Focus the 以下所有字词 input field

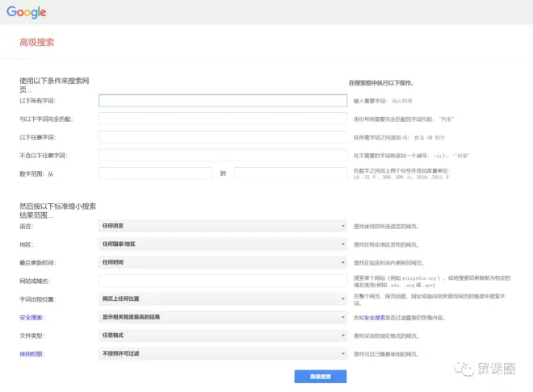[x=222, y=101]
